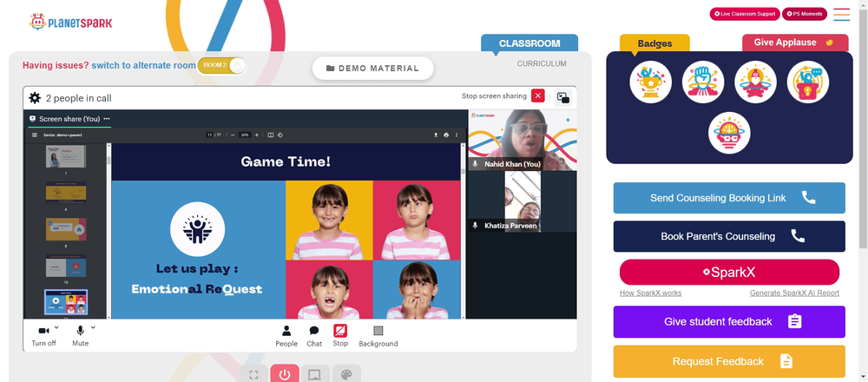This screenshot has height=382, width=868.
Task: Click Request Feedback button
Action: point(729,361)
